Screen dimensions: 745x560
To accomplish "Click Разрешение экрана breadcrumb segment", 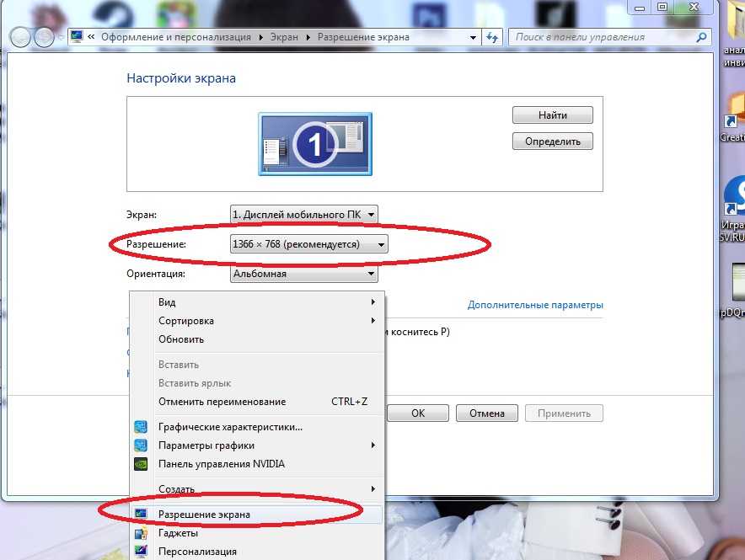I will 363,37.
